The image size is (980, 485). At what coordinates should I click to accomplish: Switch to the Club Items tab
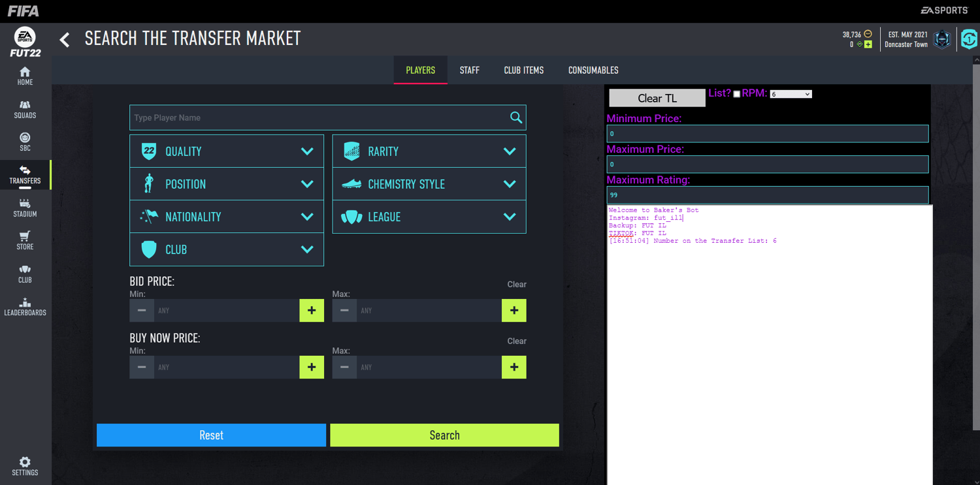pos(524,70)
